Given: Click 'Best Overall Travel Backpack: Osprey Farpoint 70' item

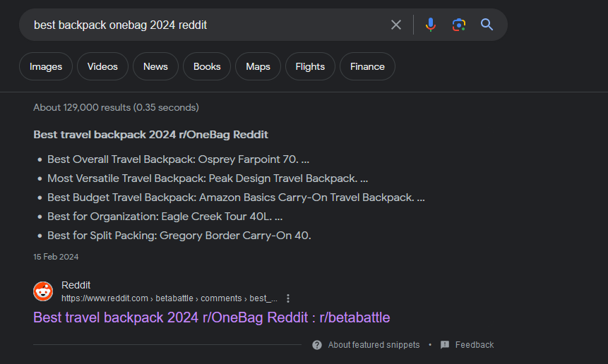Looking at the screenshot, I should 179,159.
